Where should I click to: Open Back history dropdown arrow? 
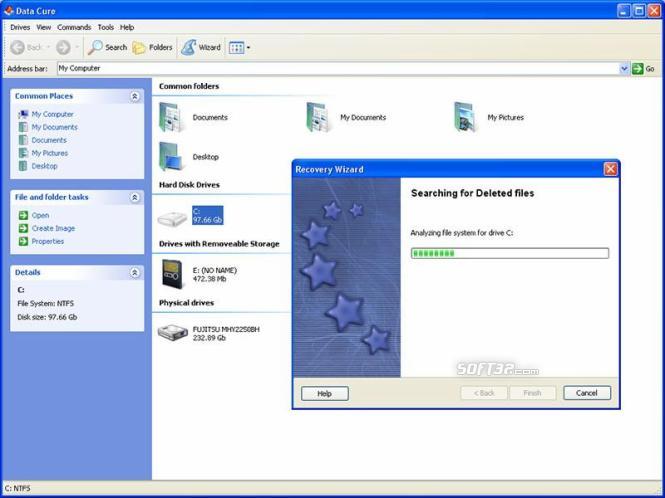point(48,47)
